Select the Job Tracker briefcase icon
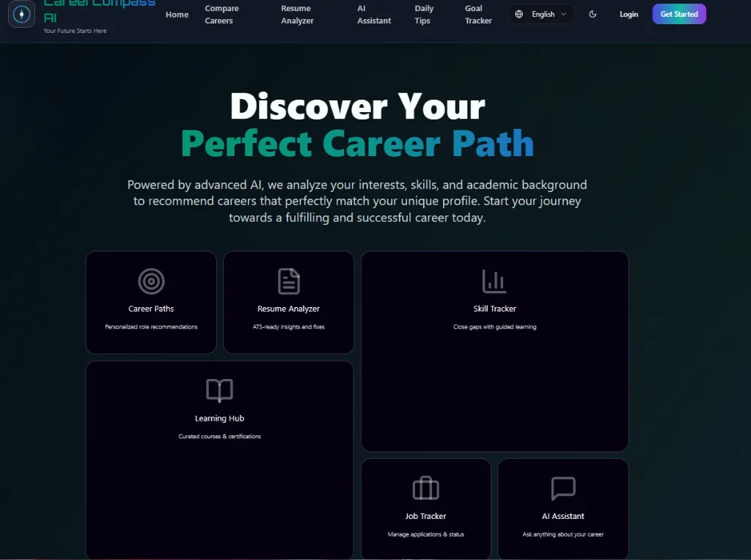Viewport: 751px width, 560px height. click(425, 489)
